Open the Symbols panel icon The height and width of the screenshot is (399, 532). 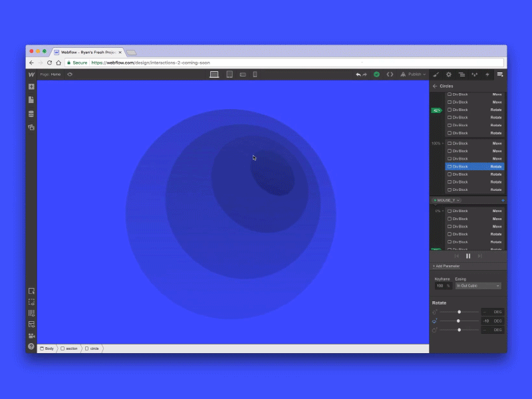pyautogui.click(x=30, y=128)
